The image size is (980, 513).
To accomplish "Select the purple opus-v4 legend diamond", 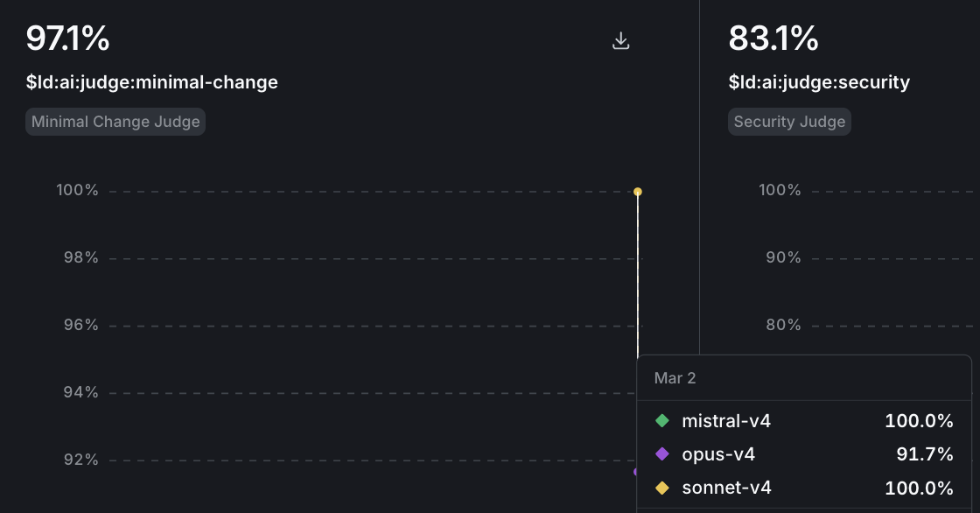I will pyautogui.click(x=661, y=454).
